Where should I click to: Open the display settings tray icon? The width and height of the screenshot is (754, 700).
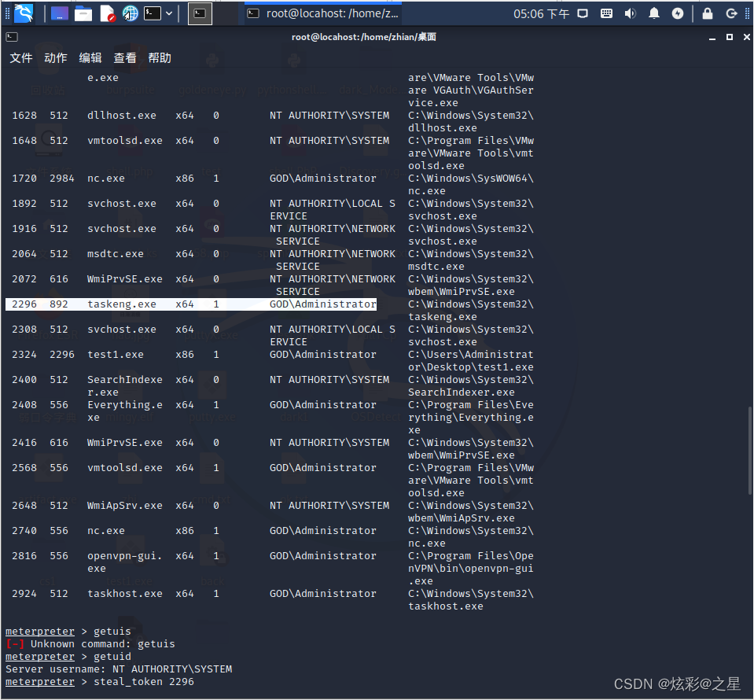583,13
